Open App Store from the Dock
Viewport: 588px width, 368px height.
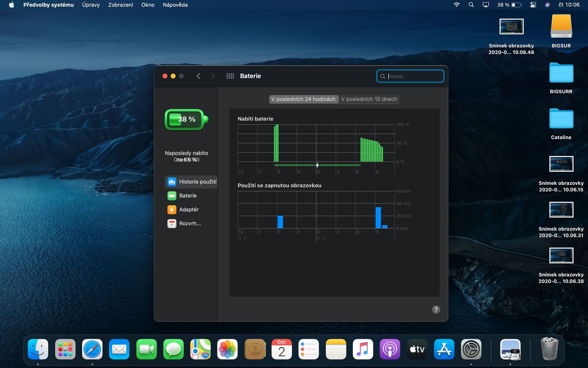click(x=444, y=349)
